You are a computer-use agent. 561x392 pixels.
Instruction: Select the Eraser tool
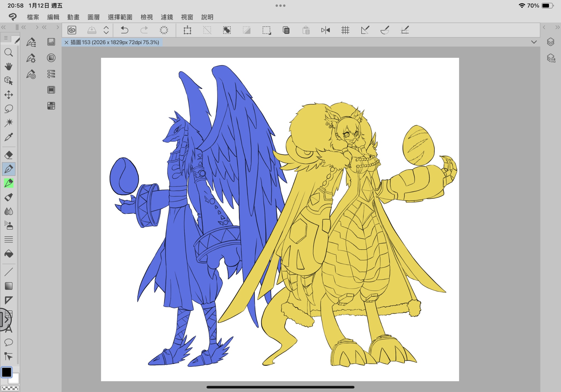pos(8,155)
